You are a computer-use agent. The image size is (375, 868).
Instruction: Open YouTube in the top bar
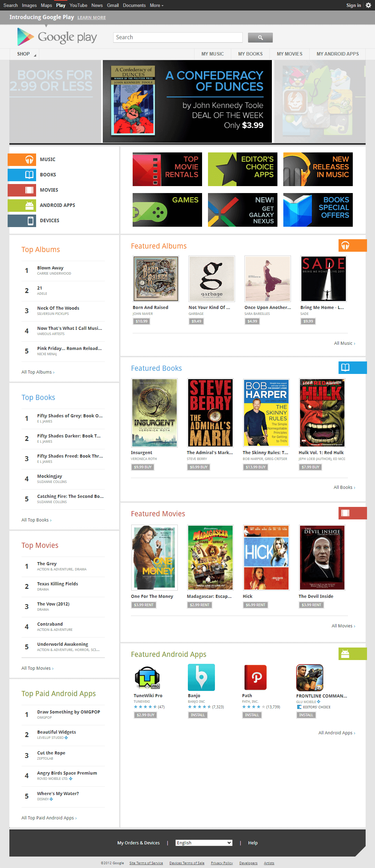pos(78,5)
